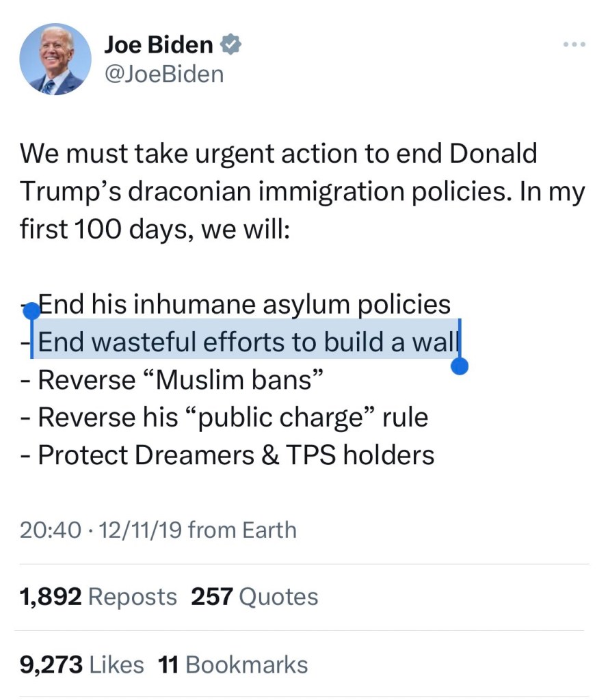Open the three-dot more options menu

pos(574,45)
